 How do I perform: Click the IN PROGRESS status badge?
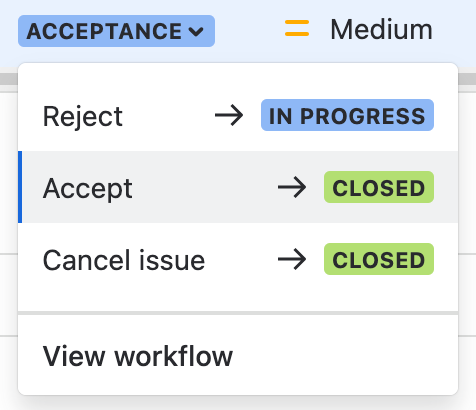[x=347, y=115]
